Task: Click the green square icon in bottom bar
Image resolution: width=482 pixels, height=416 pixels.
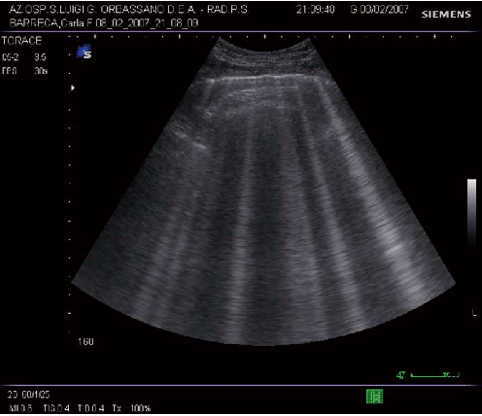Action: (375, 396)
